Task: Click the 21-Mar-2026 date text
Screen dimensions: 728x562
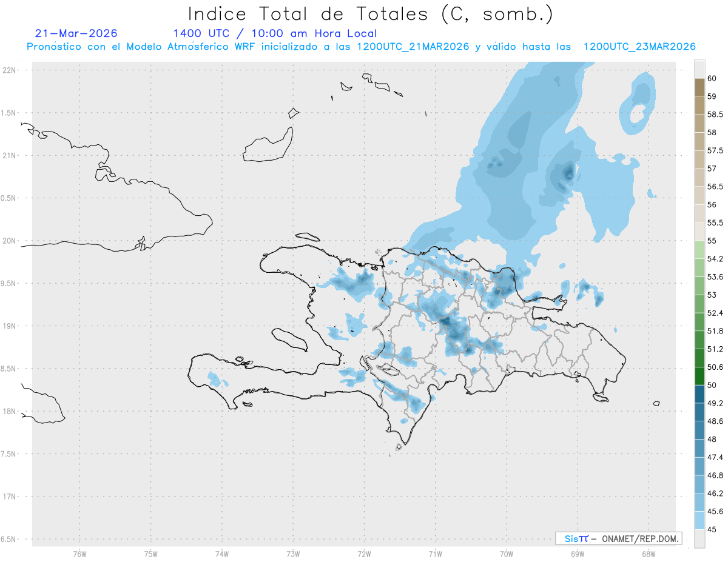Action: (76, 33)
